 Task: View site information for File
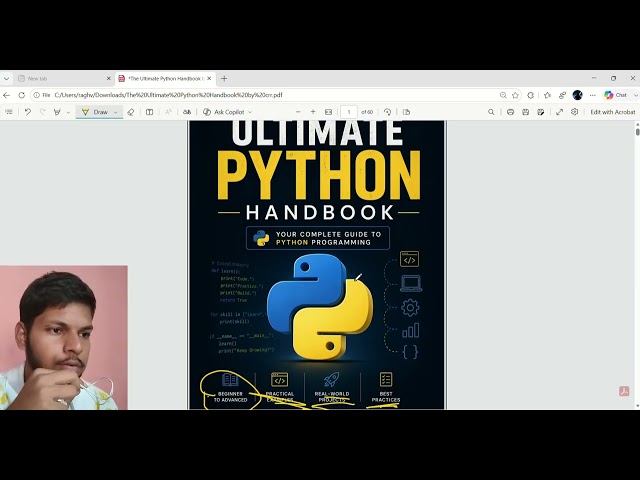[42, 95]
